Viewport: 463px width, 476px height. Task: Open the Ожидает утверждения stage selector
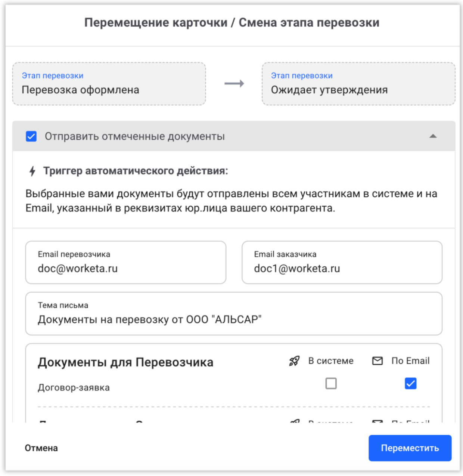[358, 83]
